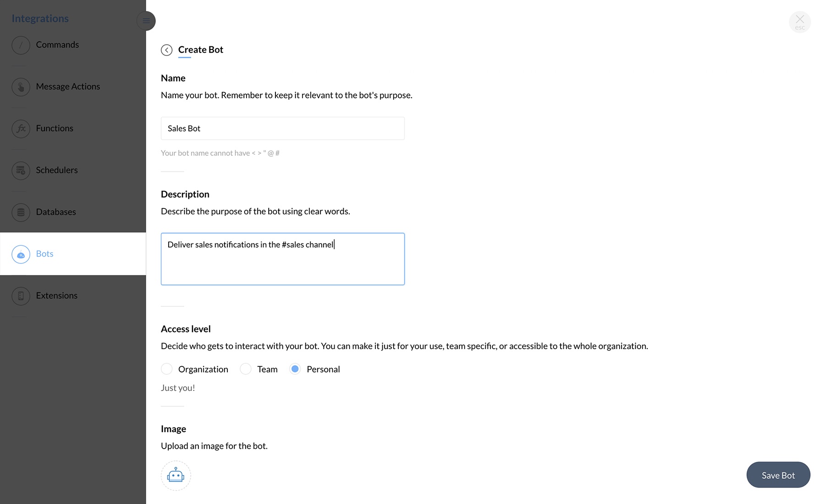Collapse sidebar with the hamburger button

146,21
